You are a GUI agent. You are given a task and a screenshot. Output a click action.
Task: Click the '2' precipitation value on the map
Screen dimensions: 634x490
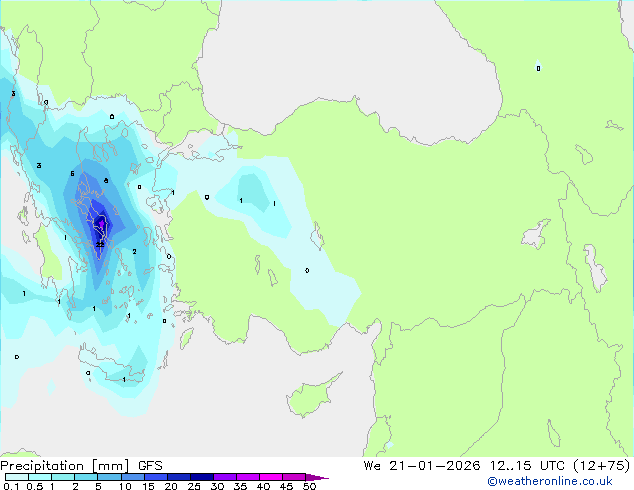134,251
